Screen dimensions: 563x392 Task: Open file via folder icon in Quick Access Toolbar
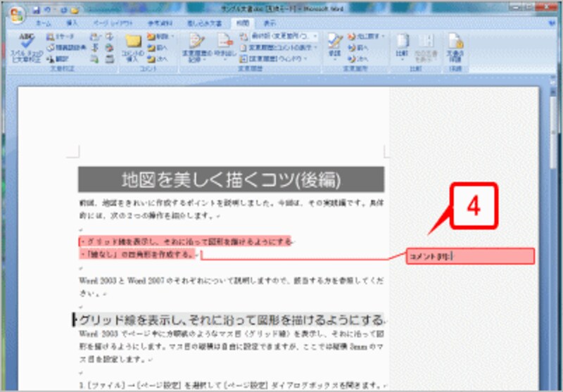(x=75, y=11)
